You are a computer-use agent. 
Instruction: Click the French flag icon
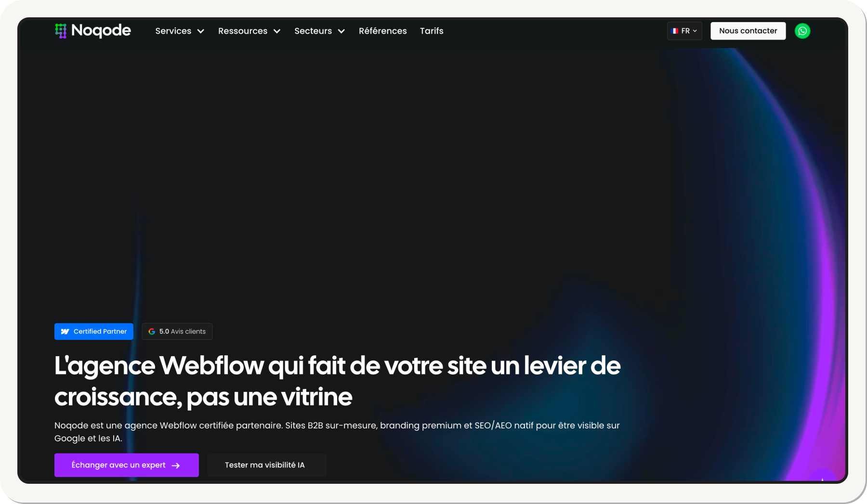675,31
